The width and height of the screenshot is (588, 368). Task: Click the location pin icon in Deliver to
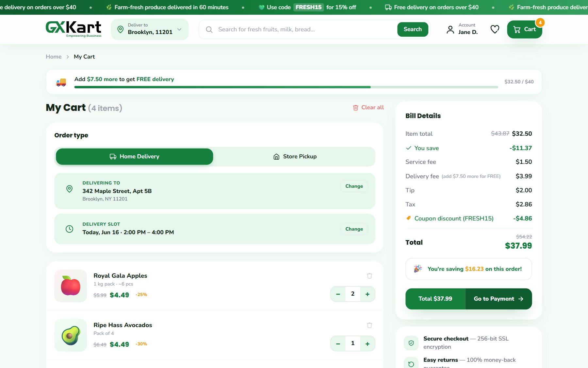tap(120, 29)
